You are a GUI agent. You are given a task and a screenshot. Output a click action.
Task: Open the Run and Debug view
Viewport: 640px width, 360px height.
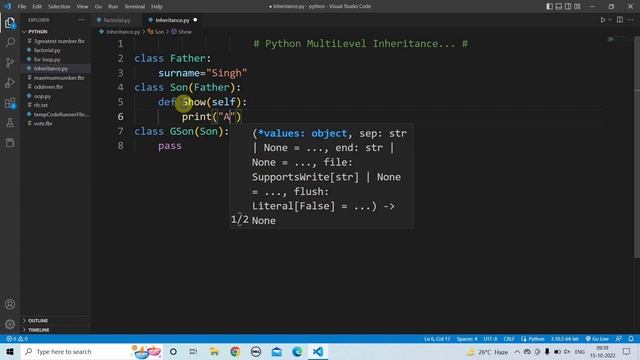[10, 82]
